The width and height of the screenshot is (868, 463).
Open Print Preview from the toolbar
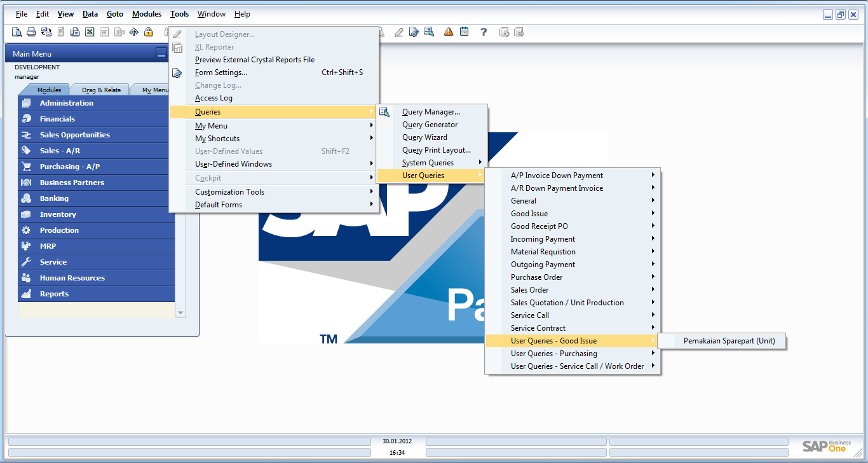click(x=17, y=32)
